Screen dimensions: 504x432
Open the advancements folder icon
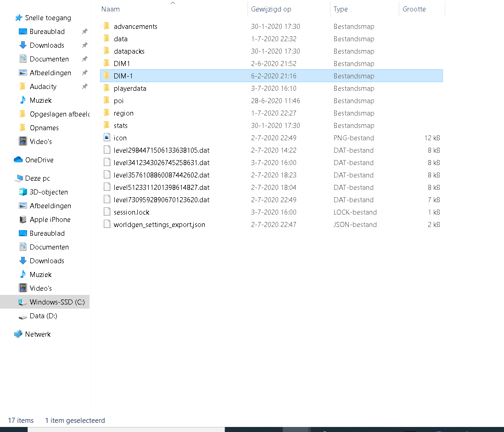pos(106,26)
